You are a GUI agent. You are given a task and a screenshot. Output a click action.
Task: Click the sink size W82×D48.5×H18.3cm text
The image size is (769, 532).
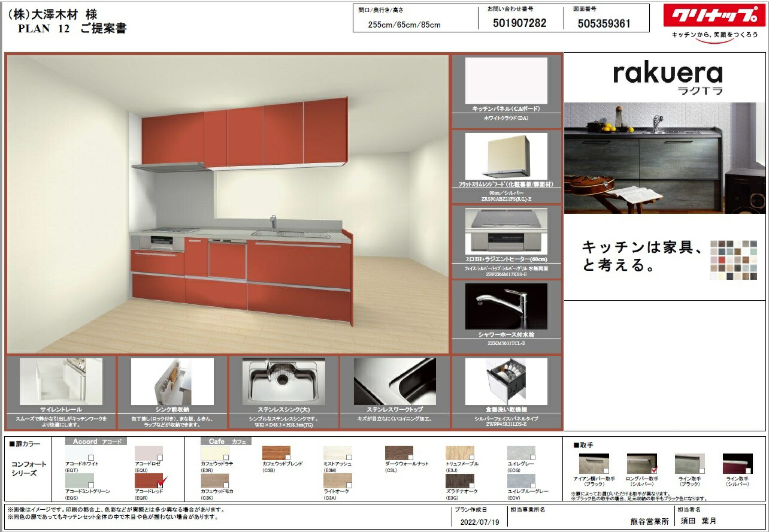point(284,425)
